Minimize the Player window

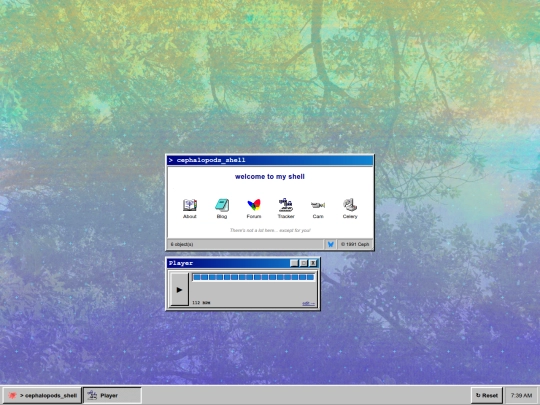click(294, 263)
